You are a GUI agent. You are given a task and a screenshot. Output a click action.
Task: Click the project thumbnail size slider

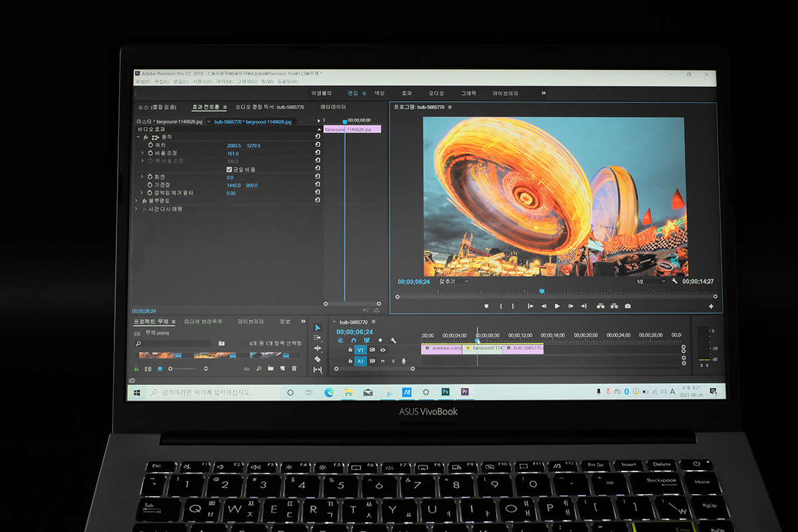(183, 368)
